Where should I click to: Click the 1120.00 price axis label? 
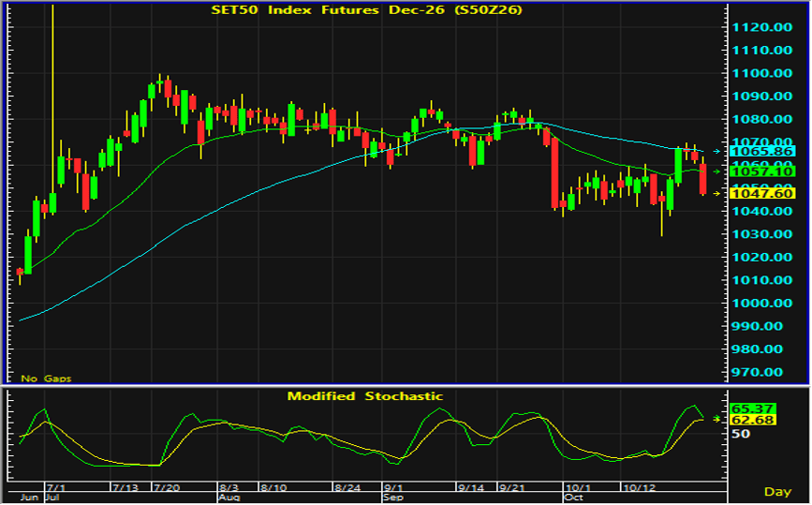click(x=761, y=27)
